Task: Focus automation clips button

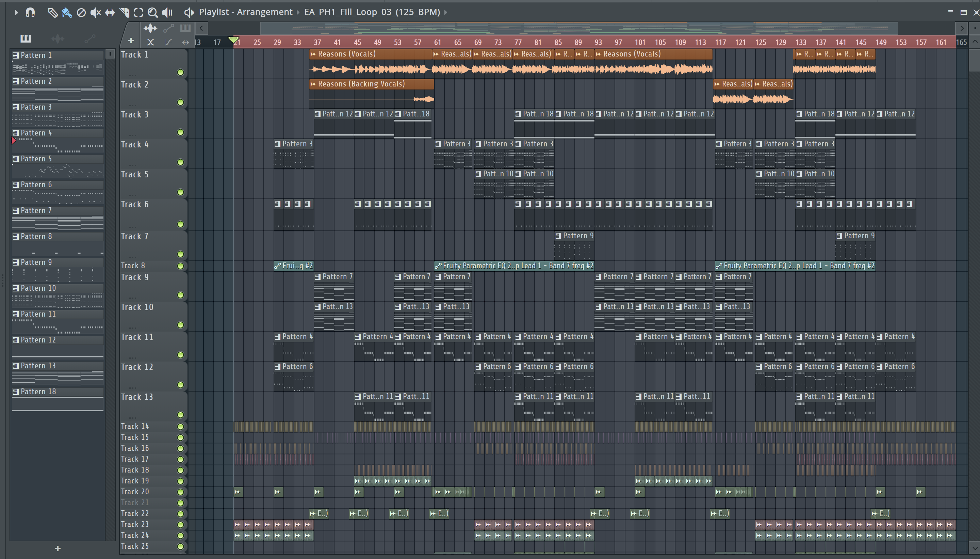Action: (168, 28)
